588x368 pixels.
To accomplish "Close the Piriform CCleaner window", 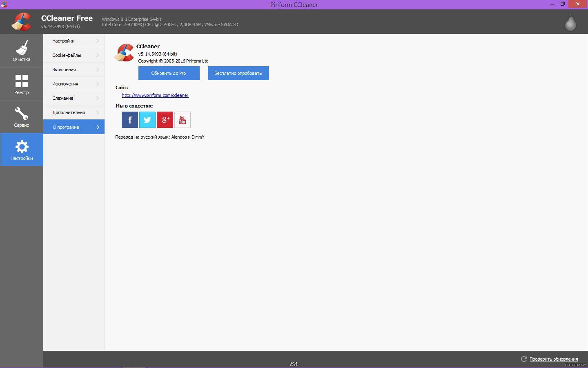I will tap(578, 4).
